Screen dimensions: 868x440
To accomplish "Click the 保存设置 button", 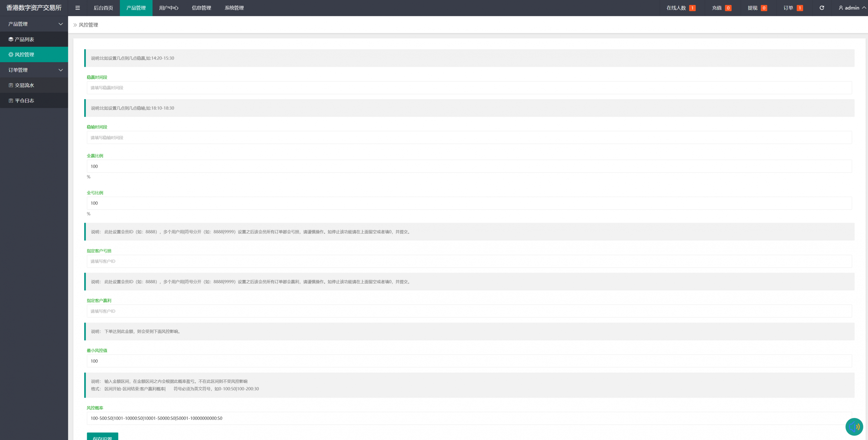I will tap(102, 437).
